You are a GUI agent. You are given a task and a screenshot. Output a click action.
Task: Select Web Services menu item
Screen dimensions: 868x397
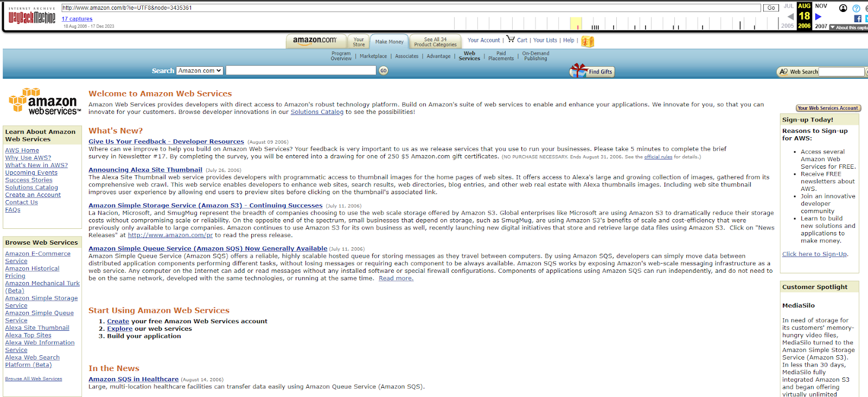coord(469,56)
